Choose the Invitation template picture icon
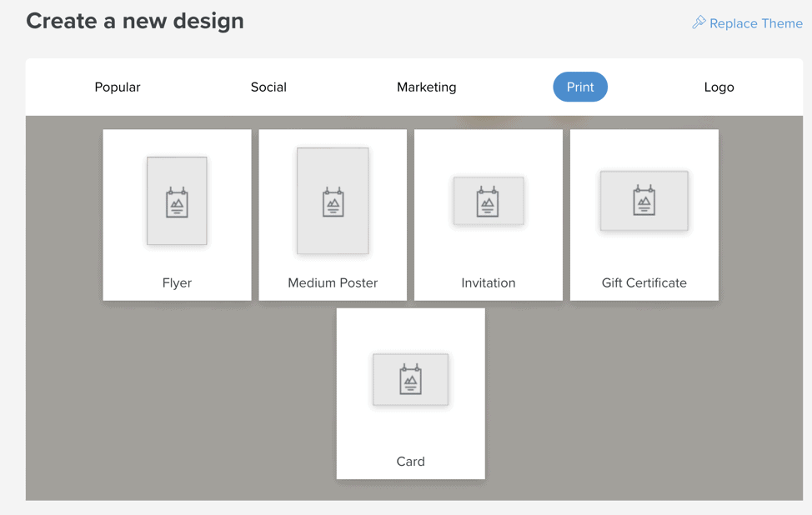Viewport: 812px width, 515px height. tap(488, 202)
